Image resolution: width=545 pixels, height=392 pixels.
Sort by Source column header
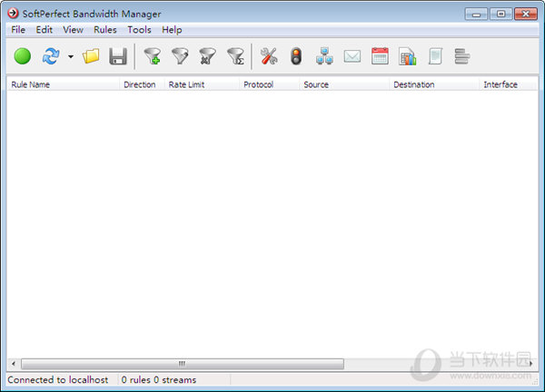[x=344, y=84]
